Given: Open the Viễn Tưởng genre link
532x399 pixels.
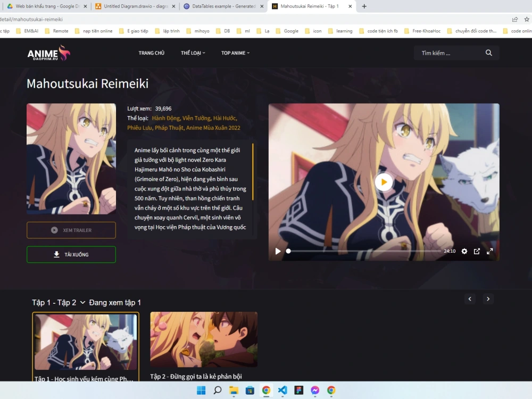Looking at the screenshot, I should coord(196,118).
